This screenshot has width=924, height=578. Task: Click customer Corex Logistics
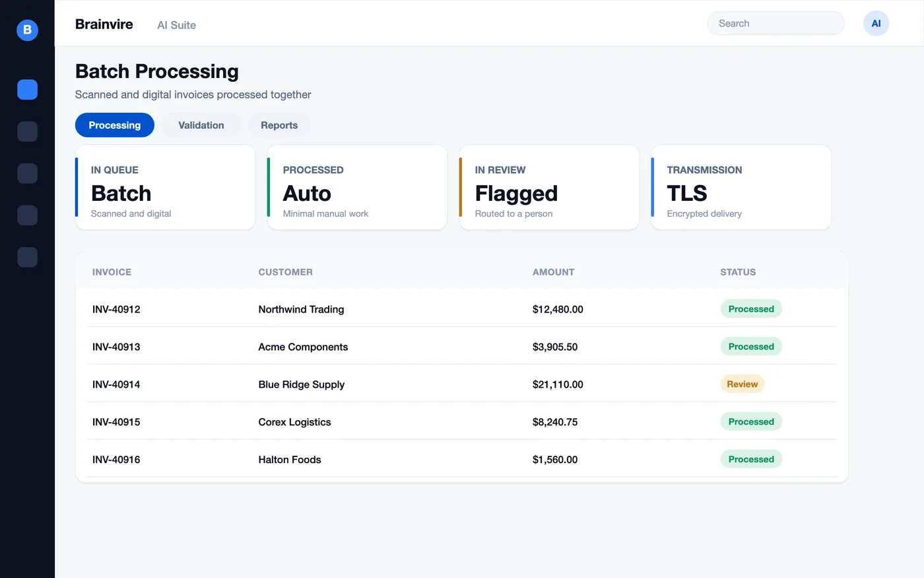coord(295,422)
